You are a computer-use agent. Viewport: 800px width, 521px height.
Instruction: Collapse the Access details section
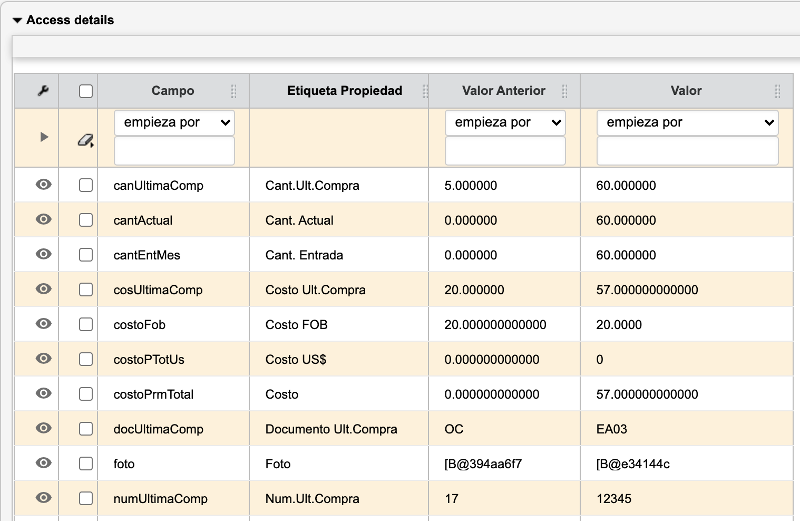17,20
